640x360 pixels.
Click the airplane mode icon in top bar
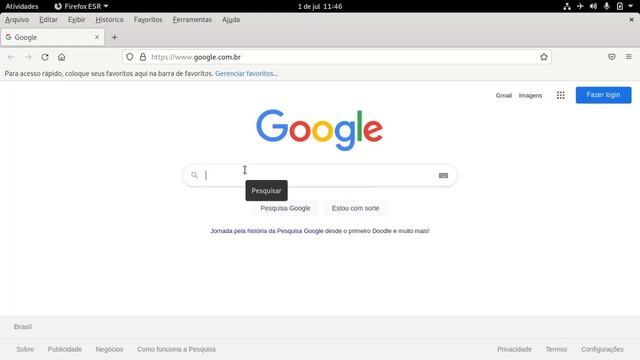580,6
